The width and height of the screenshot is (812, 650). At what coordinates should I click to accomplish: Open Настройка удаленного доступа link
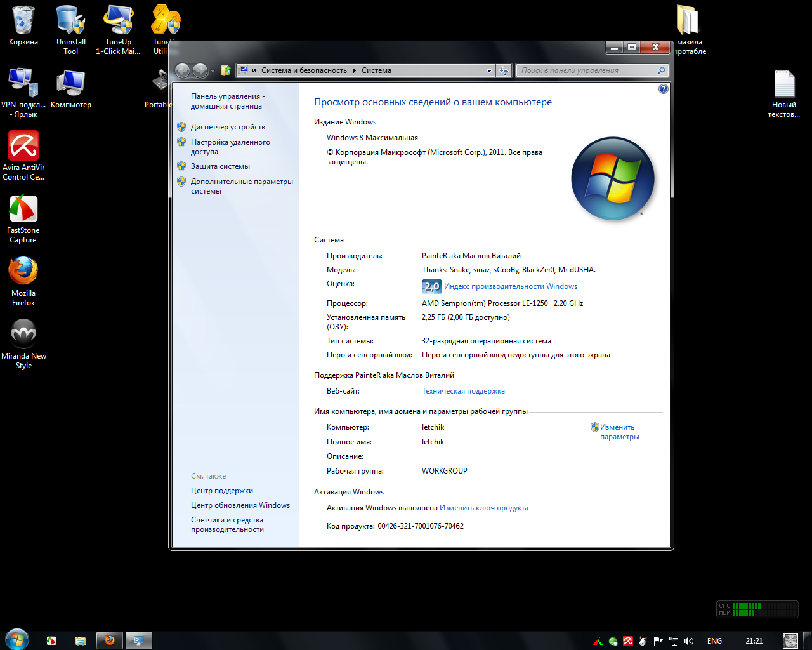230,147
